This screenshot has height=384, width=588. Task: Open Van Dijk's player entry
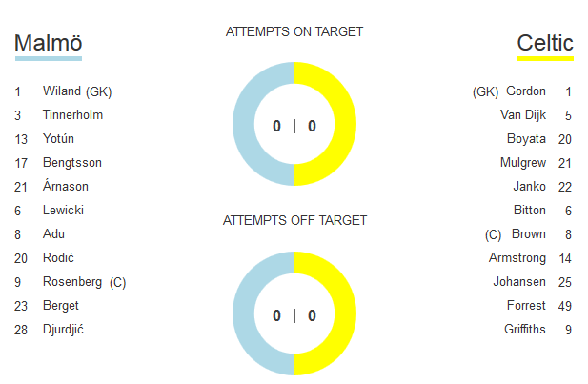522,115
